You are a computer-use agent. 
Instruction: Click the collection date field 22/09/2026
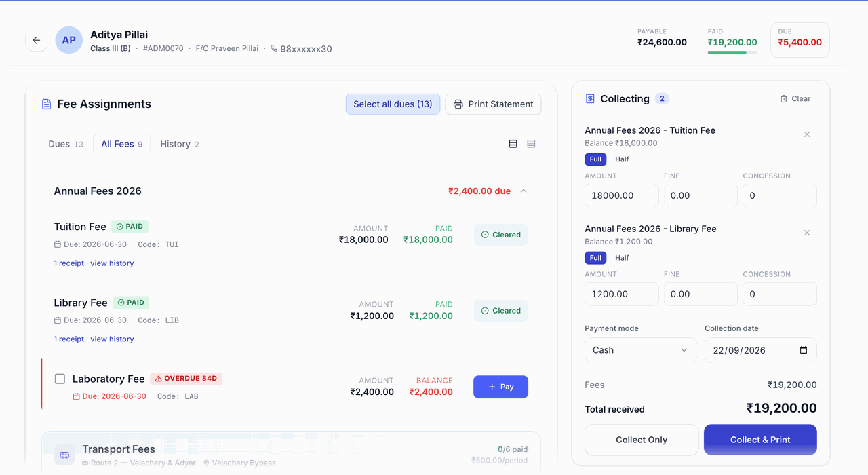(761, 350)
